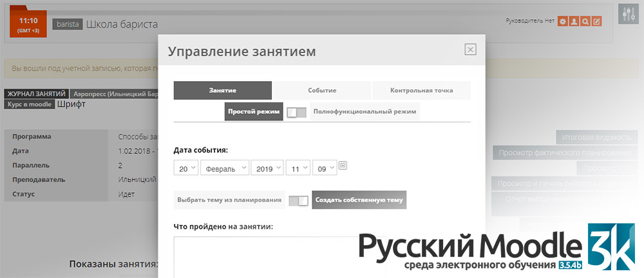Click the Итоговая ведомость button
This screenshot has width=644, height=278.
[597, 137]
